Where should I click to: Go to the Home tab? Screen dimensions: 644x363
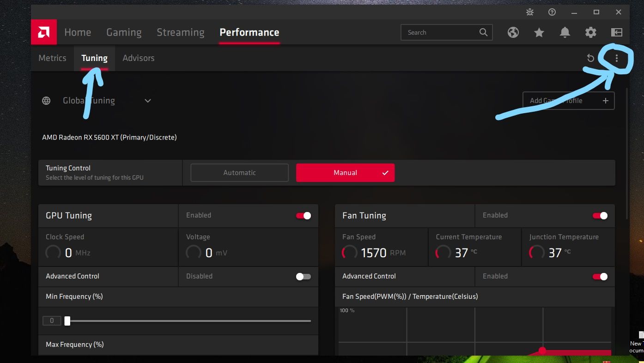coord(78,32)
